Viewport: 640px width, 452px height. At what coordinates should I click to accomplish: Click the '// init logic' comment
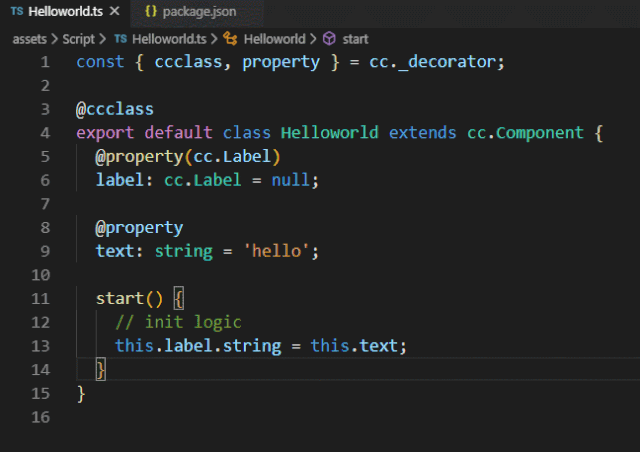[x=178, y=322]
